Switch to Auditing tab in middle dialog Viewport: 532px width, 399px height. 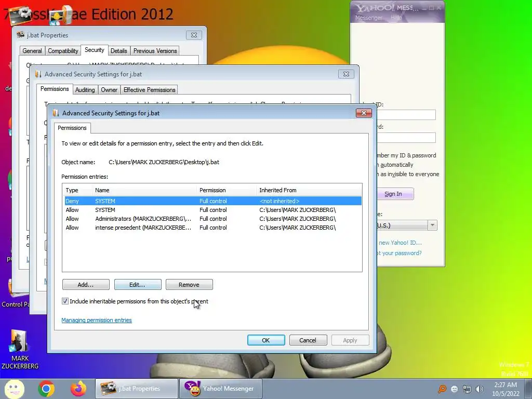click(x=85, y=90)
